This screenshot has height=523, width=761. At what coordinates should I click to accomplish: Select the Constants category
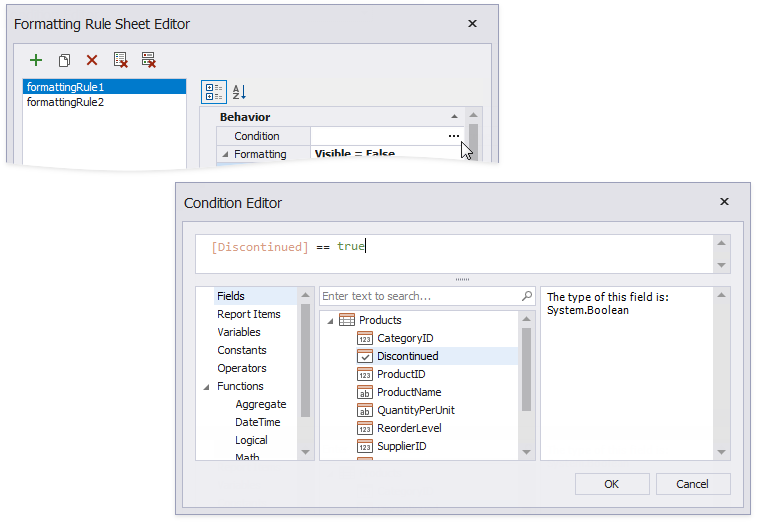[x=242, y=350]
